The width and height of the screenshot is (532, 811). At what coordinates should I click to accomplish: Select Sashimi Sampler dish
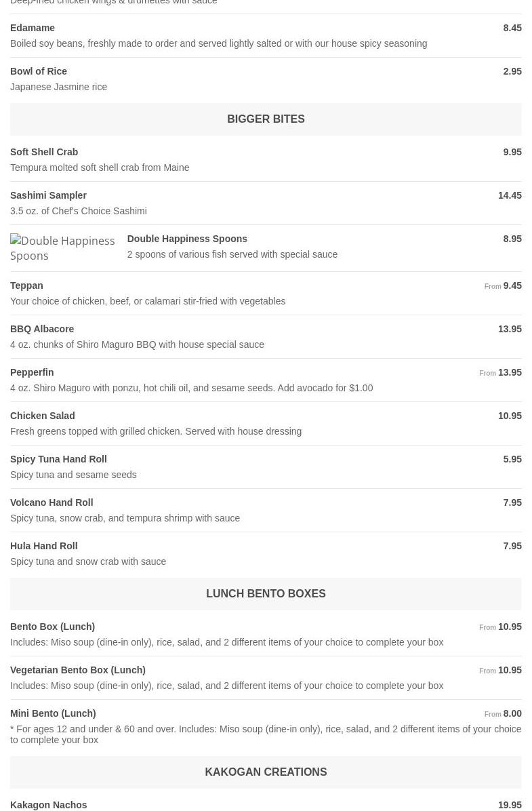(x=48, y=195)
